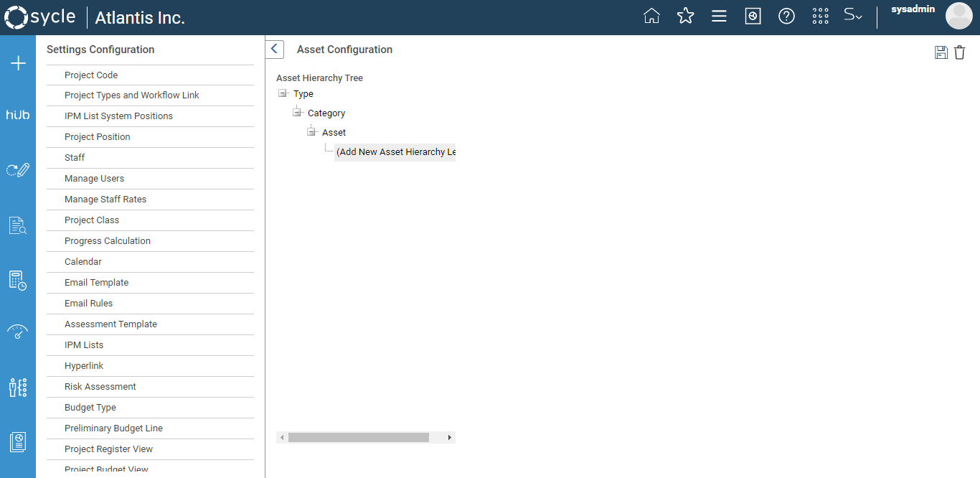This screenshot has width=980, height=478.
Task: Click the sysadmin user avatar
Action: point(958,16)
